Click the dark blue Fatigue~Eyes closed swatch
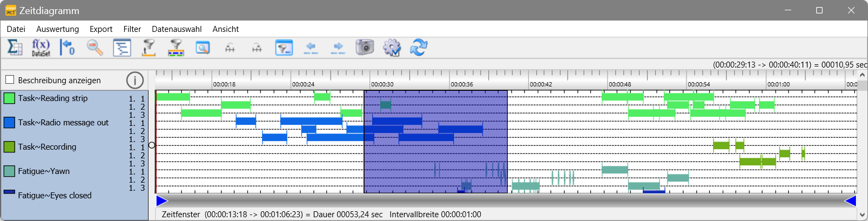Viewport: 868px width, 221px height. tap(9, 191)
